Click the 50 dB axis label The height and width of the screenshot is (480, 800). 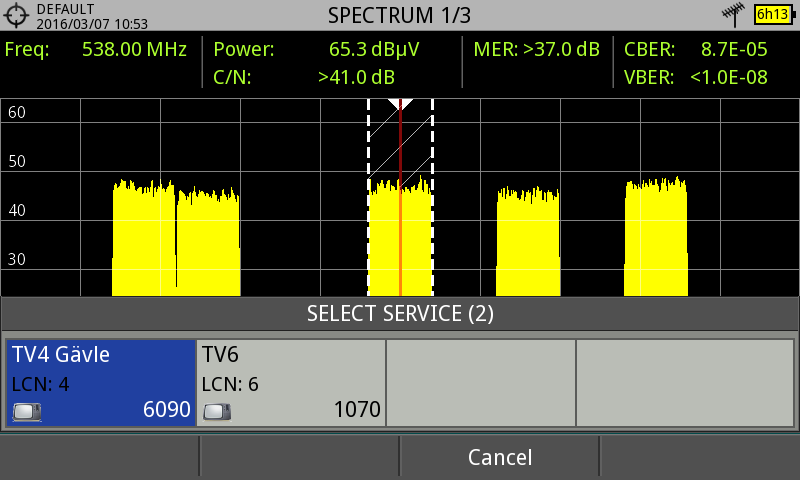[x=17, y=161]
